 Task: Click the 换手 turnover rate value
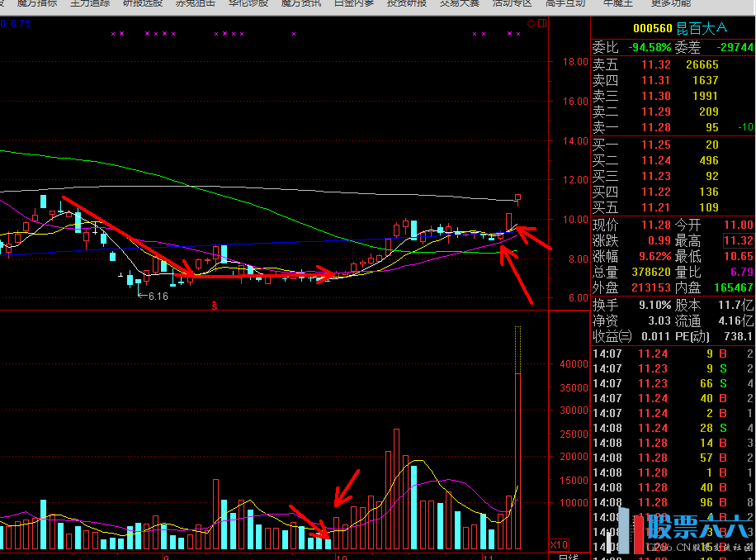pyautogui.click(x=650, y=305)
